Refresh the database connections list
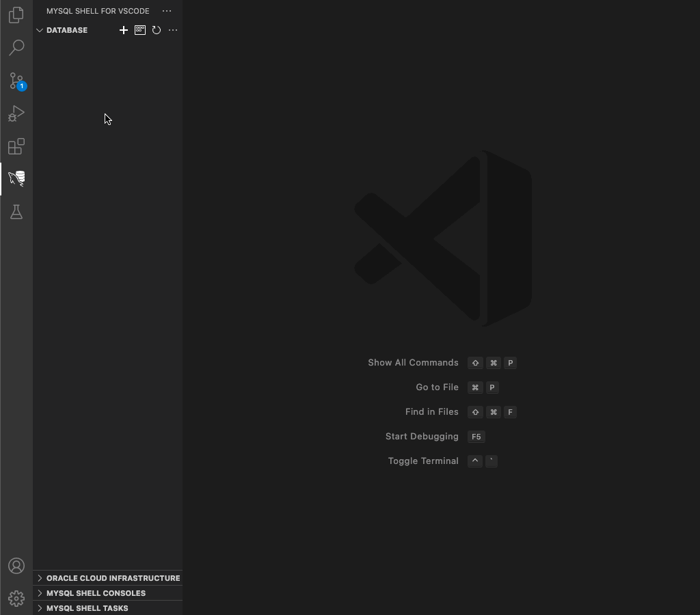Image resolution: width=700 pixels, height=615 pixels. pos(157,30)
